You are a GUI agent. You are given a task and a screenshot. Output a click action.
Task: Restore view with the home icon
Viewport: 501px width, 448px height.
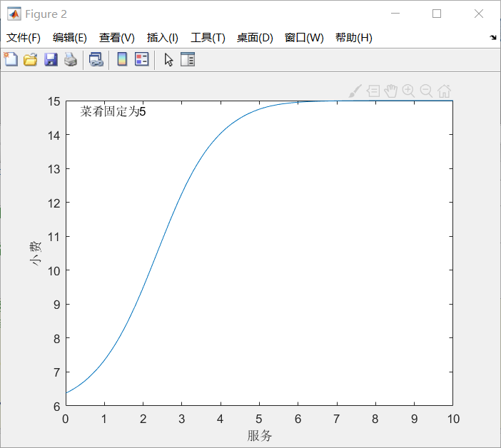tap(444, 91)
